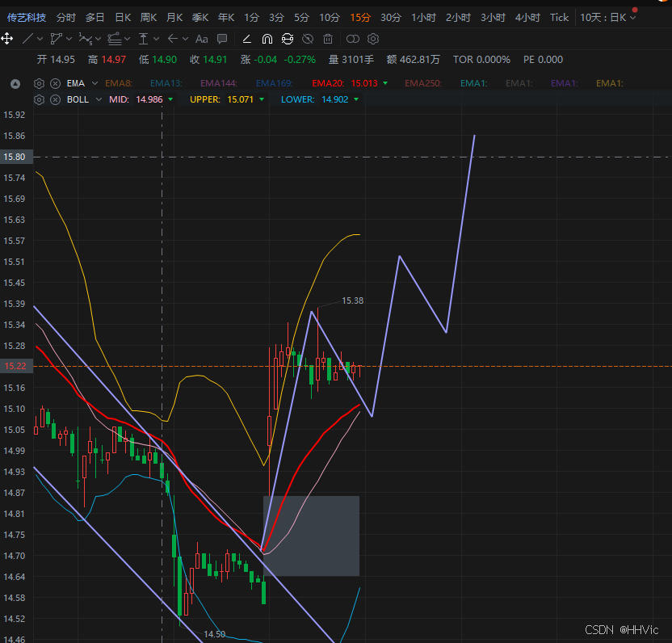Click the 15.22 current price label
Screen dimensions: 672x643
point(16,366)
